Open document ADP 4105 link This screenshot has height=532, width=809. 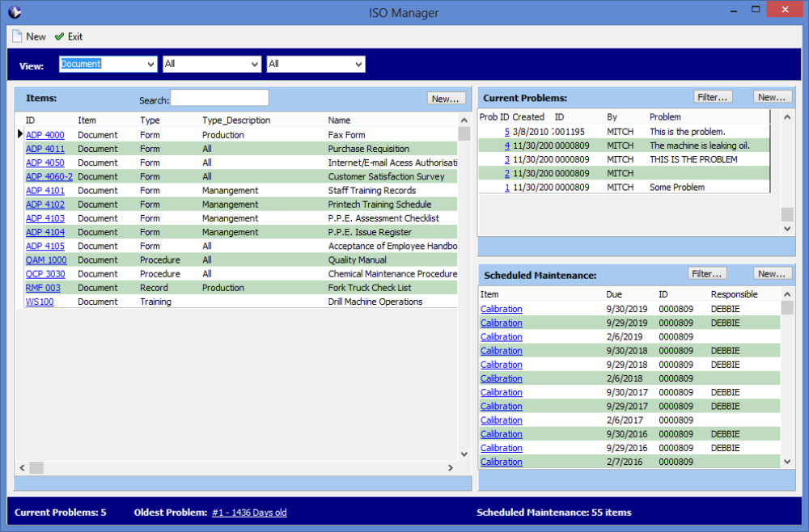pyautogui.click(x=44, y=246)
